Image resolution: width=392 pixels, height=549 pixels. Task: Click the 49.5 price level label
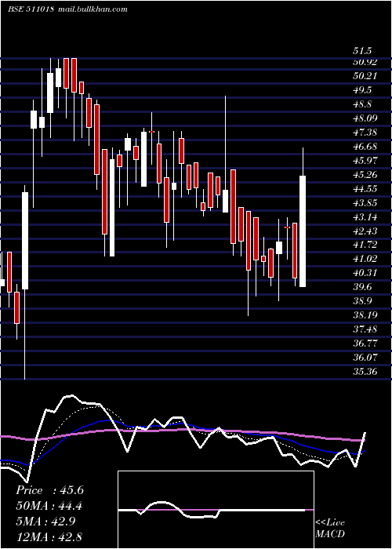coord(362,90)
